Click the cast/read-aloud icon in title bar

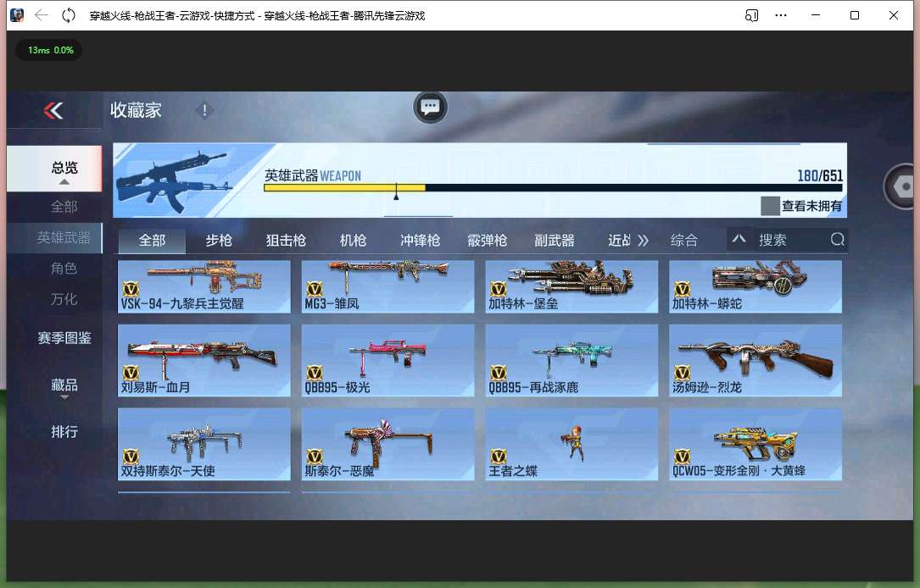[751, 15]
